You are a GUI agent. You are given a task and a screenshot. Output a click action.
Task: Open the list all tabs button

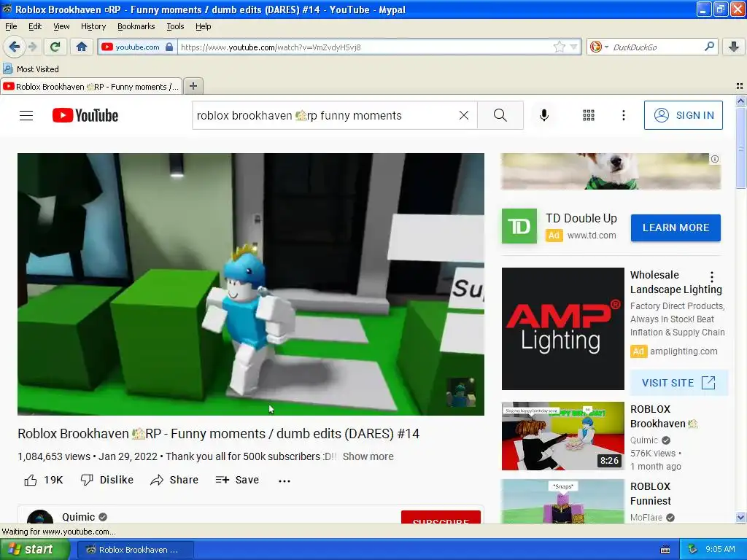tap(740, 86)
